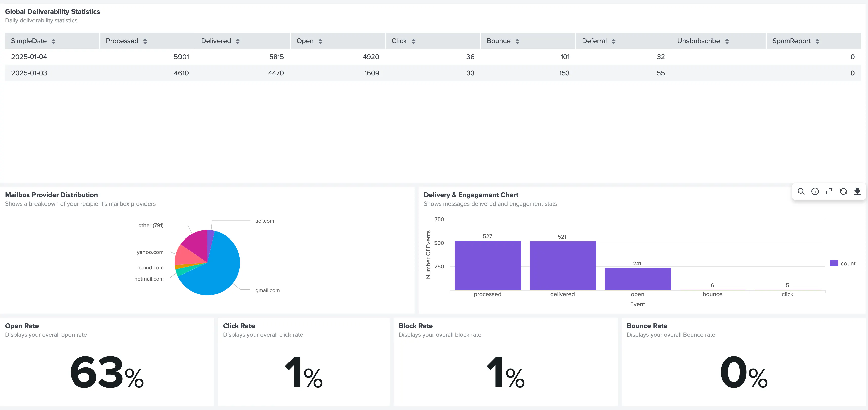The image size is (868, 410).
Task: Click the other (791) pie label
Action: [x=151, y=225]
